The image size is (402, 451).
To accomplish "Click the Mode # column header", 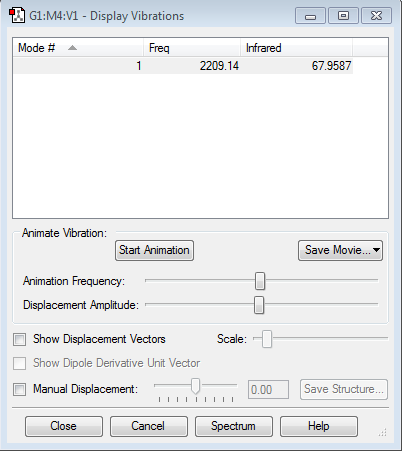I will (x=78, y=48).
